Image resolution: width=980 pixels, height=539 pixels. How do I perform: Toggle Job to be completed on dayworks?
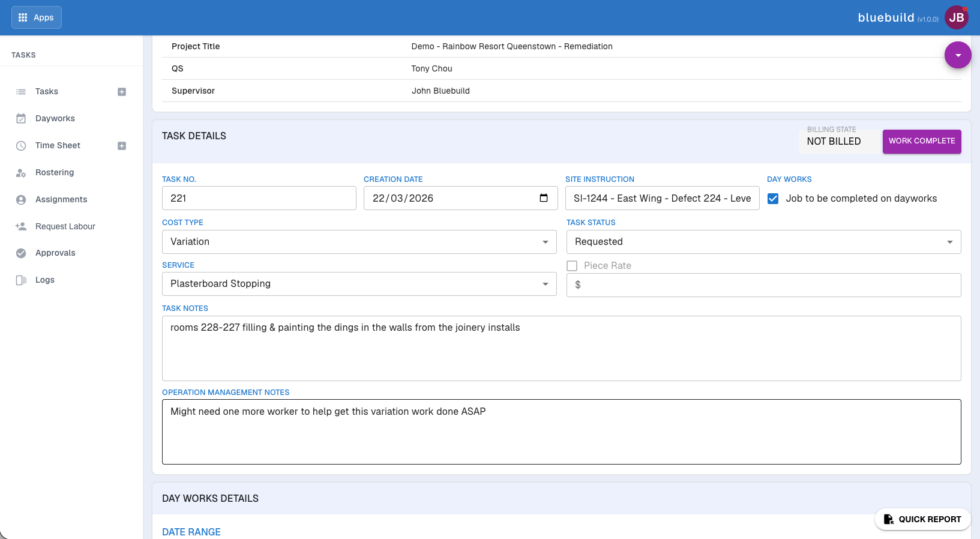[773, 199]
